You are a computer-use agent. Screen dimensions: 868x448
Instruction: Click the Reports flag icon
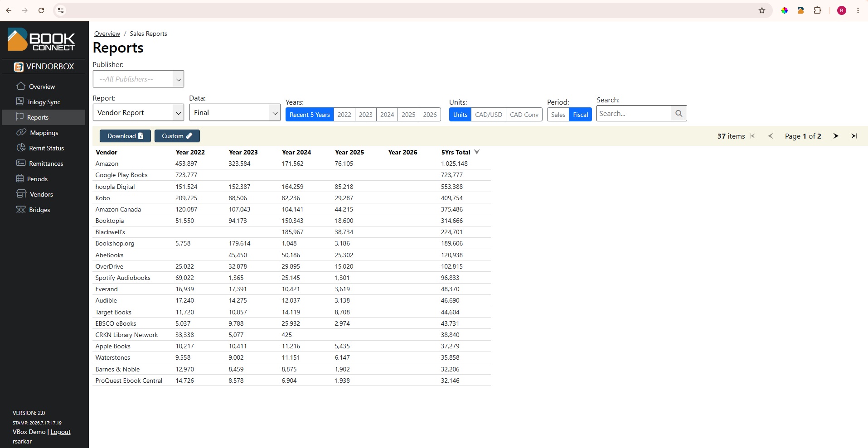[x=20, y=117]
